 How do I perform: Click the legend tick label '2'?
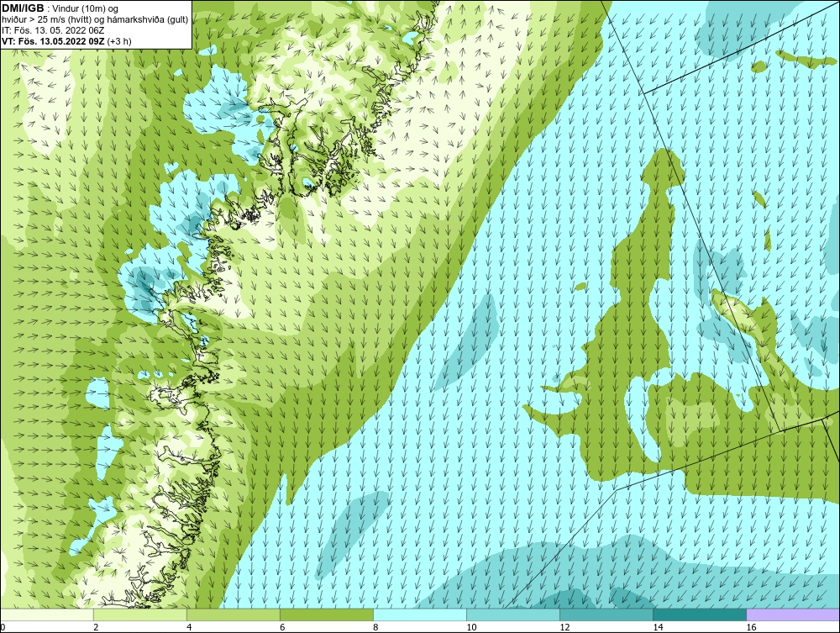point(96,628)
